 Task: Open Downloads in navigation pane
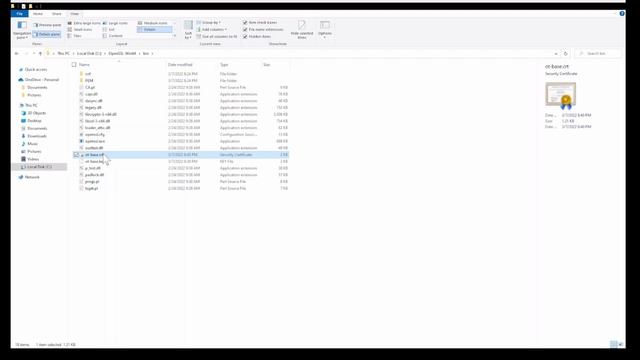pos(34,136)
